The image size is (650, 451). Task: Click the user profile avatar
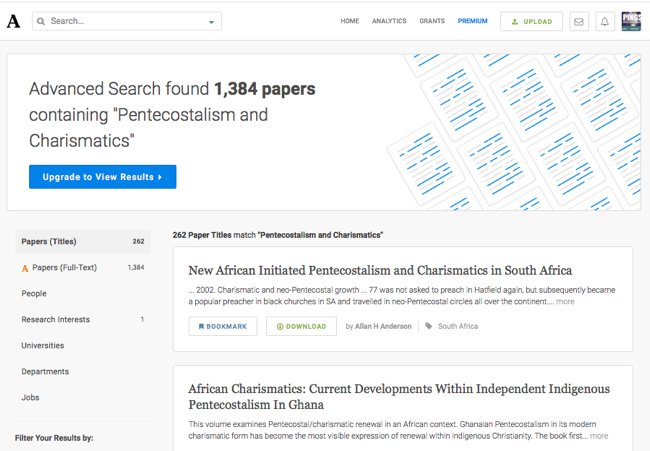pyautogui.click(x=631, y=21)
